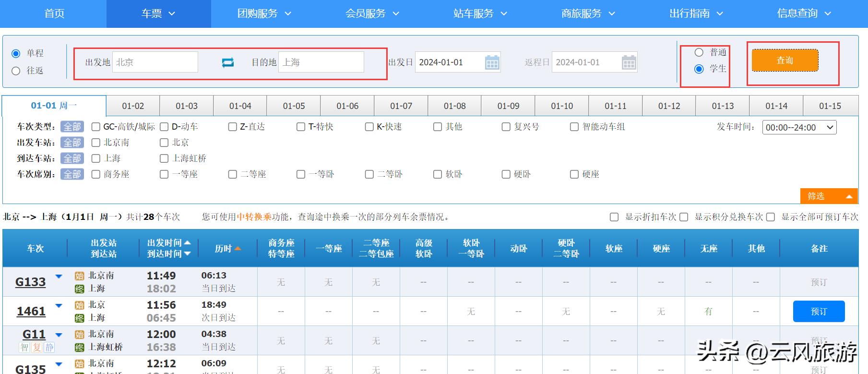The height and width of the screenshot is (374, 868).
Task: Click the orange 查询 search button
Action: point(785,60)
